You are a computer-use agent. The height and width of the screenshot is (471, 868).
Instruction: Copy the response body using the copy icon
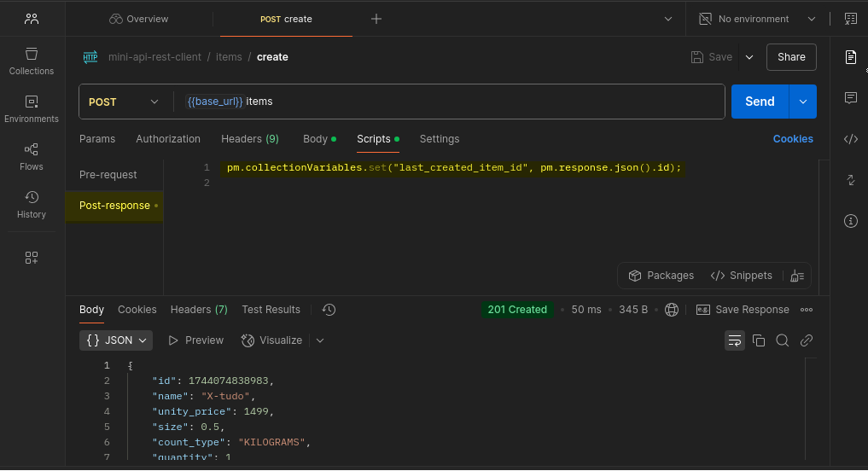pyautogui.click(x=758, y=340)
